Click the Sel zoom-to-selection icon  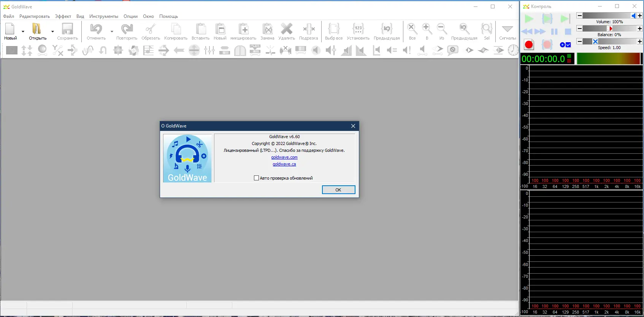487,29
